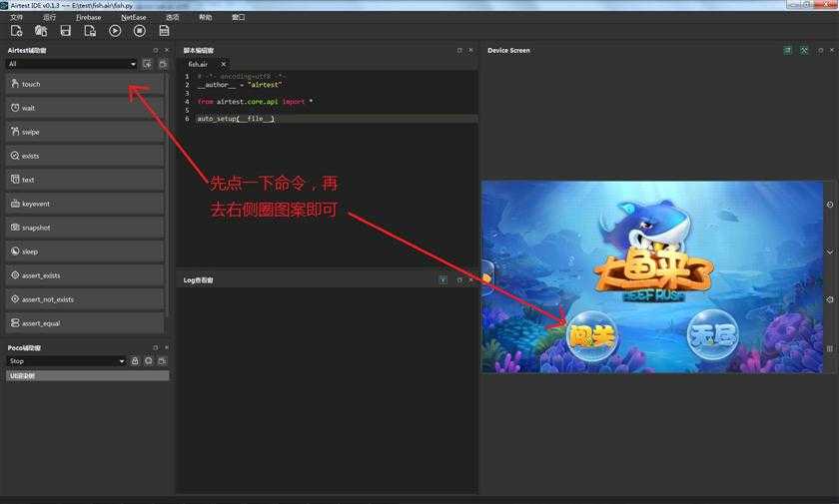Close the script editor panel
This screenshot has height=504, width=839.
[x=470, y=50]
